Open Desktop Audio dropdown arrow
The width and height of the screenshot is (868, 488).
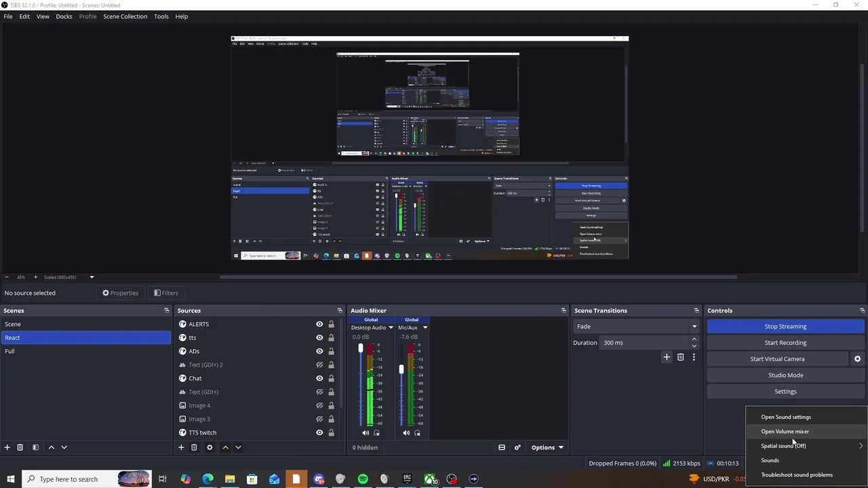click(x=391, y=327)
